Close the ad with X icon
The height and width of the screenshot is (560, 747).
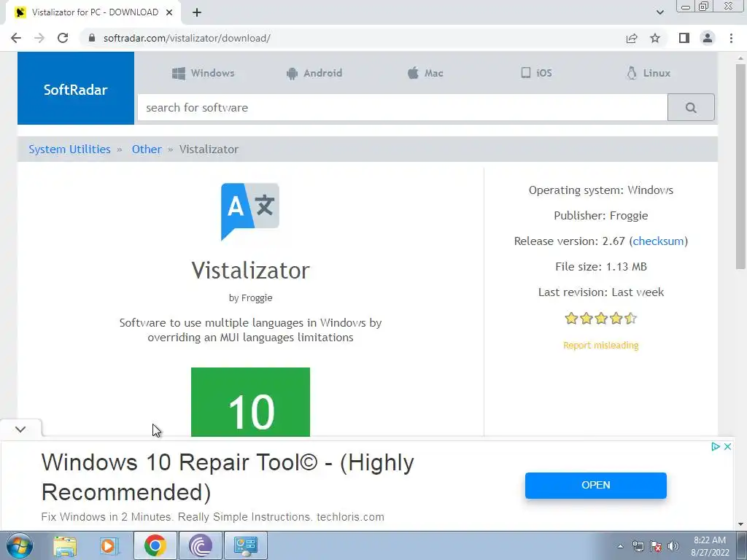727,447
